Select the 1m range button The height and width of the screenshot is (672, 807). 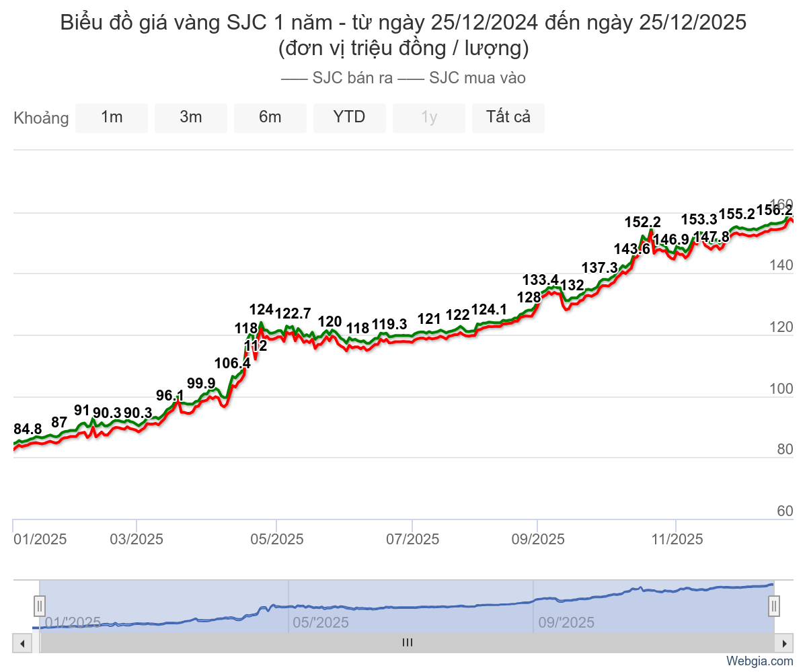112,118
